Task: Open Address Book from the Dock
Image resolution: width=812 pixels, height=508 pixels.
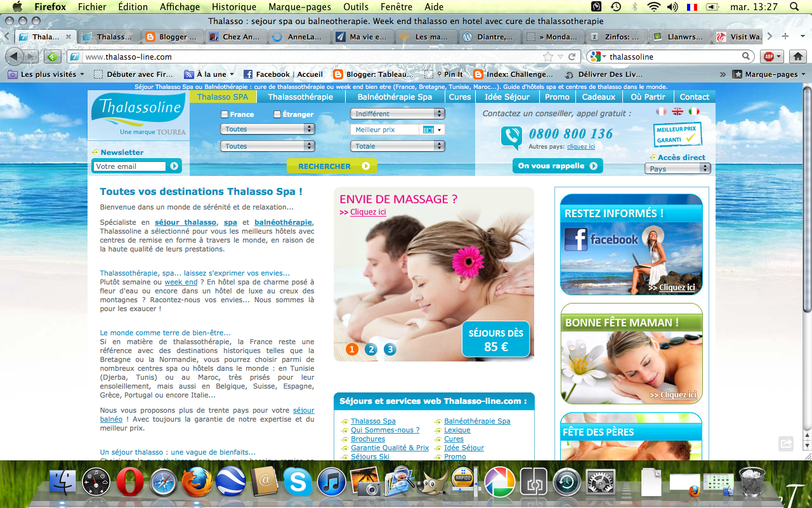Action: [264, 483]
